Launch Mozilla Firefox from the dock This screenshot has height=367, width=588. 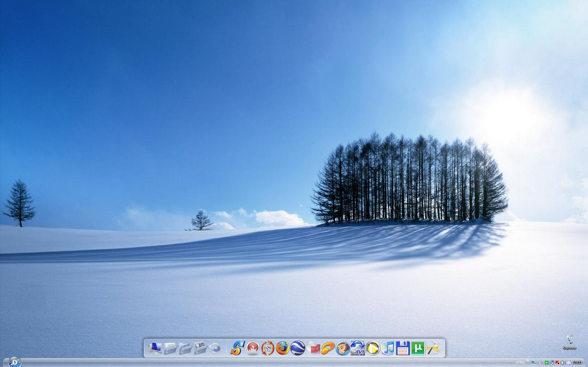(283, 348)
